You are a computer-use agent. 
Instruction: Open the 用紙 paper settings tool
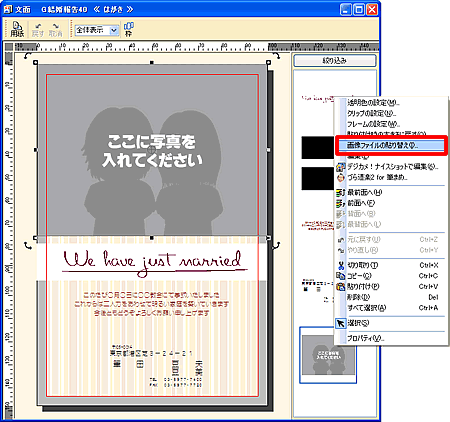17,29
